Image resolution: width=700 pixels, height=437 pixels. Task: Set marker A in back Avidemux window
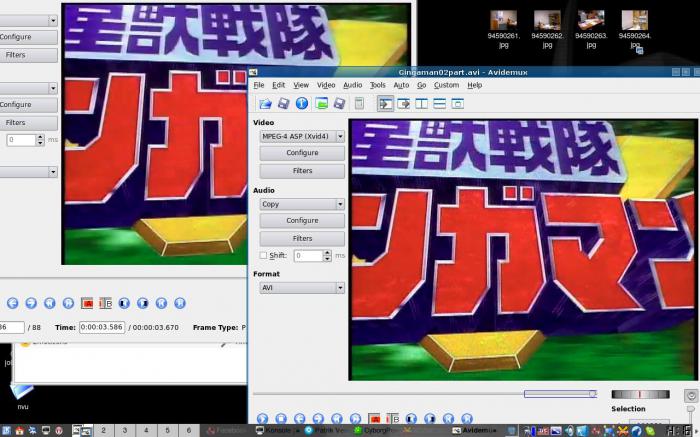pyautogui.click(x=87, y=304)
